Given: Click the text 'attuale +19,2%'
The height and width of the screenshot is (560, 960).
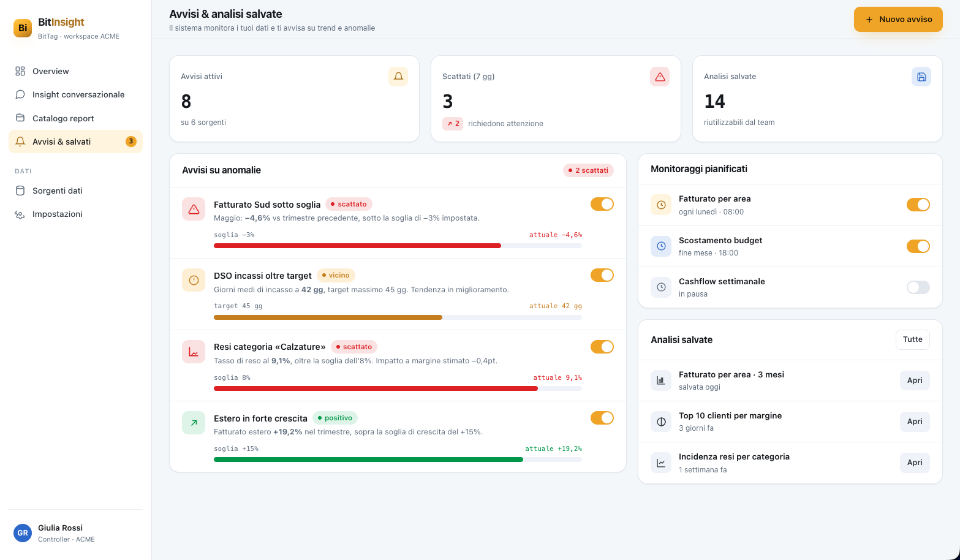Looking at the screenshot, I should (x=553, y=448).
